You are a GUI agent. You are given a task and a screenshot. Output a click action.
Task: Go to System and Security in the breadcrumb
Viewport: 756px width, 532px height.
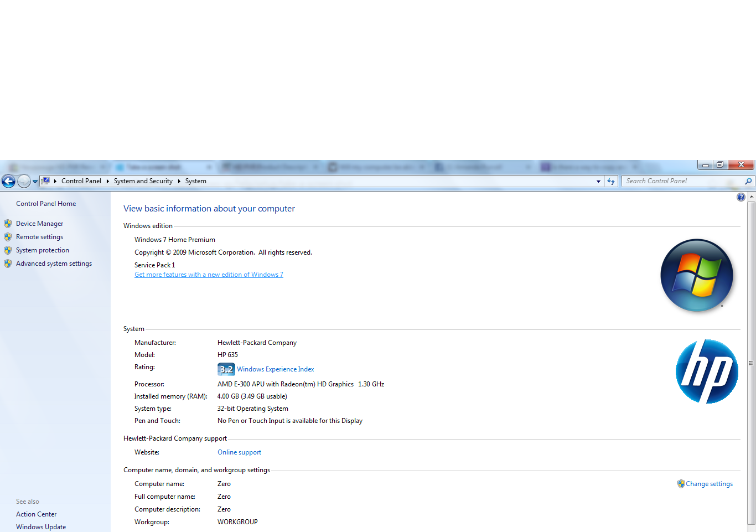pyautogui.click(x=143, y=181)
